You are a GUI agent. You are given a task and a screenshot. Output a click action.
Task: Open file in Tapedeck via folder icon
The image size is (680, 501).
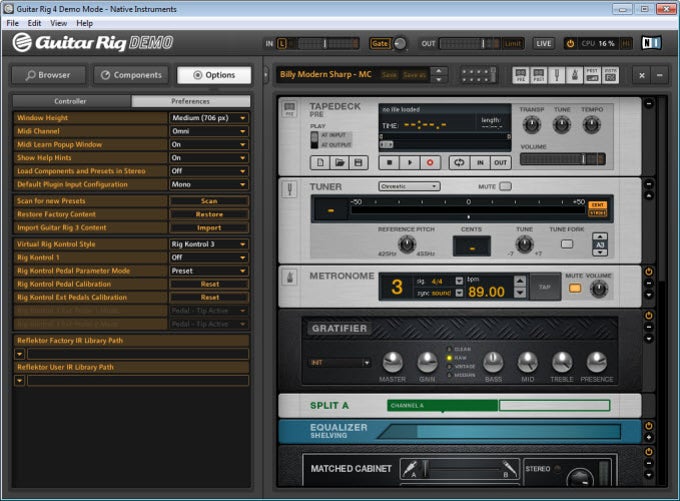click(x=340, y=163)
